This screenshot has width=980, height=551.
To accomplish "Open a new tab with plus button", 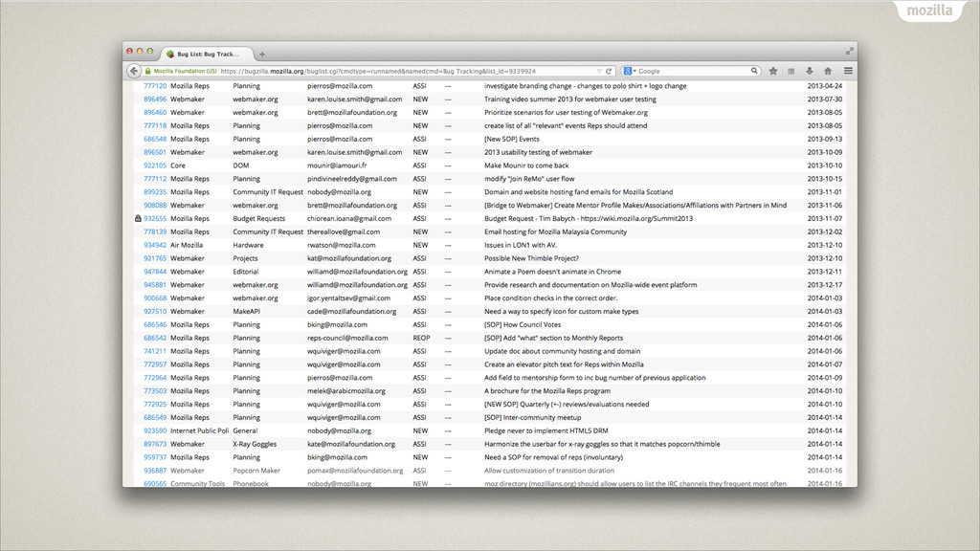I will click(262, 55).
